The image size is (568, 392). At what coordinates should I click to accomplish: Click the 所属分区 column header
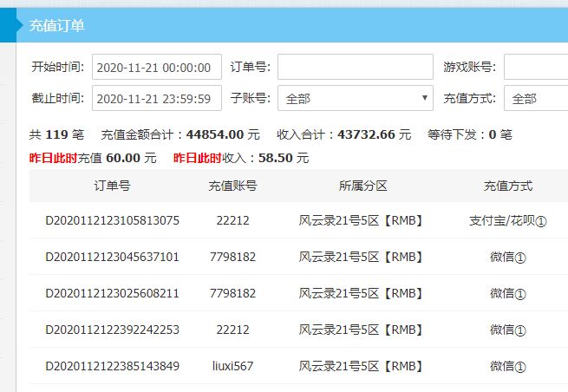[362, 186]
